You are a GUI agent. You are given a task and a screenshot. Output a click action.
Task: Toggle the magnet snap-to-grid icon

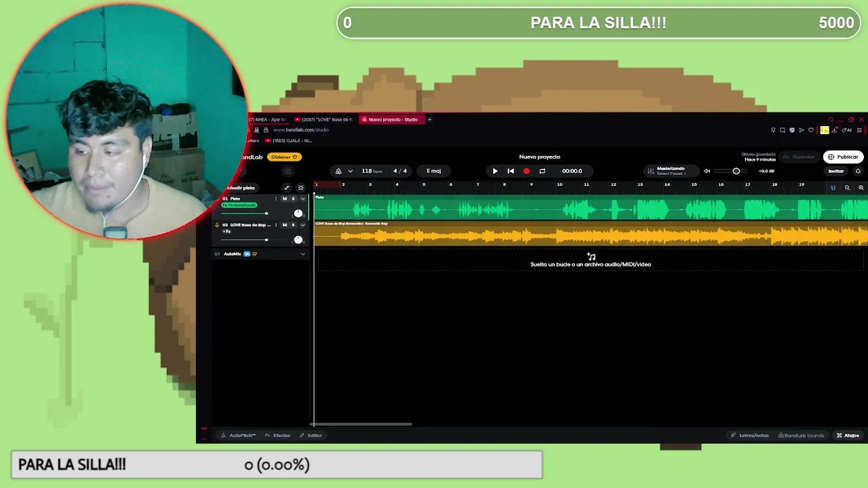(x=833, y=188)
